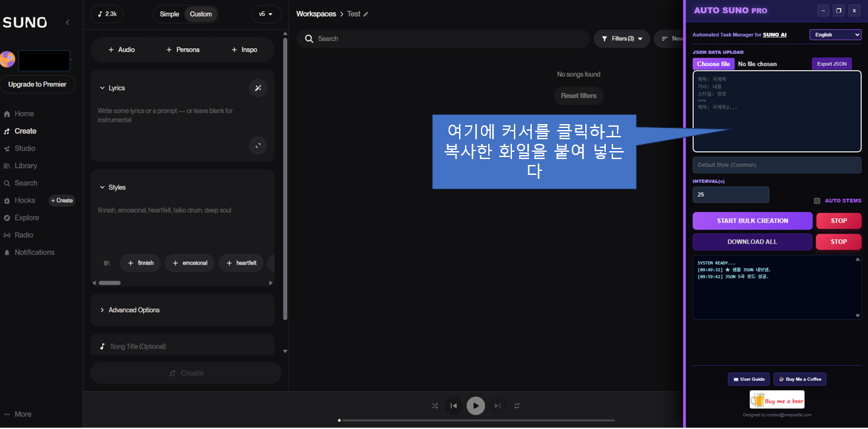This screenshot has height=429, width=868.
Task: Go to Create in the sidebar
Action: coord(20,131)
